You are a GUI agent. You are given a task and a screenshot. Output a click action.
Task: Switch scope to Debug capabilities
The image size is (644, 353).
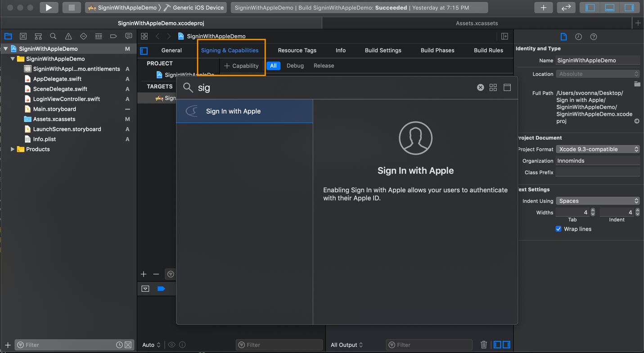[x=295, y=66]
